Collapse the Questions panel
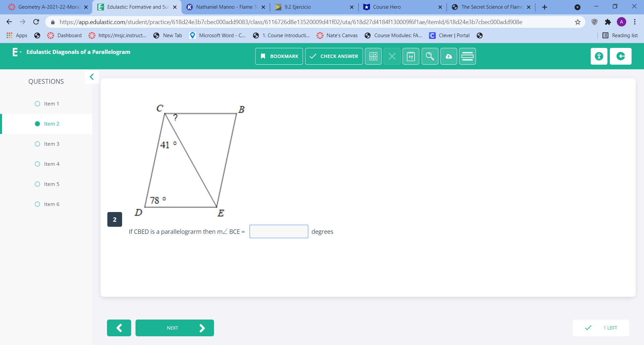The image size is (644, 345). (x=92, y=77)
